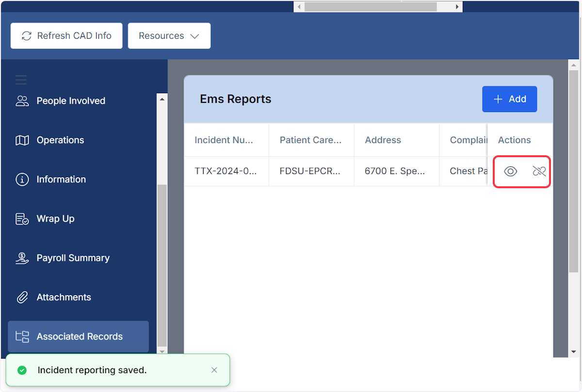
Task: Select the 6700 E. Spe... address cell
Action: [397, 171]
